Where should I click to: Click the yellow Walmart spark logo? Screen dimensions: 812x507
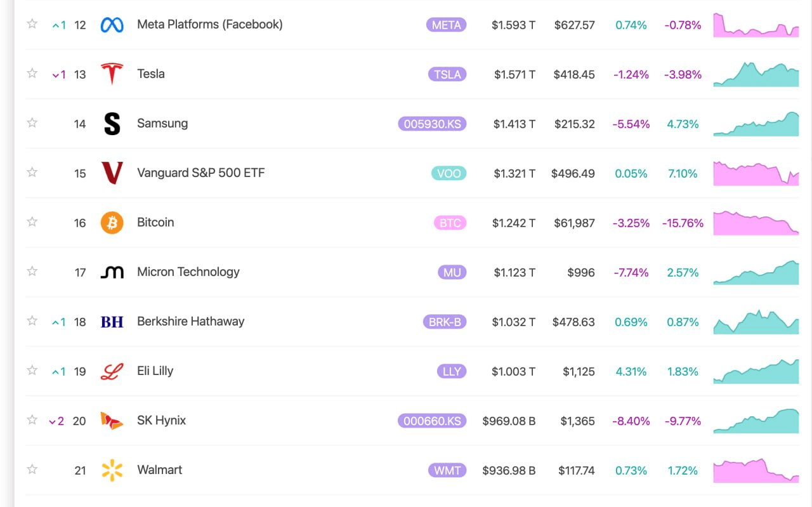coord(112,470)
